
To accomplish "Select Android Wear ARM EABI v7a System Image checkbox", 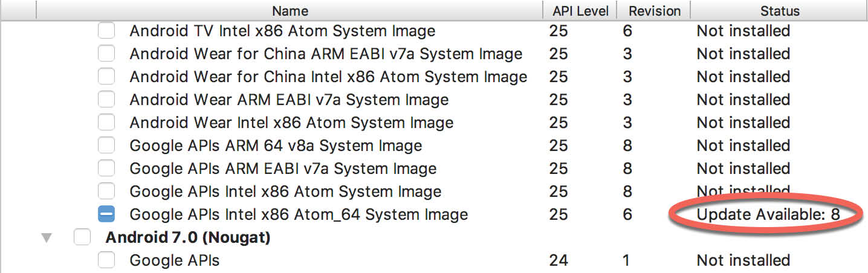I will [x=106, y=100].
